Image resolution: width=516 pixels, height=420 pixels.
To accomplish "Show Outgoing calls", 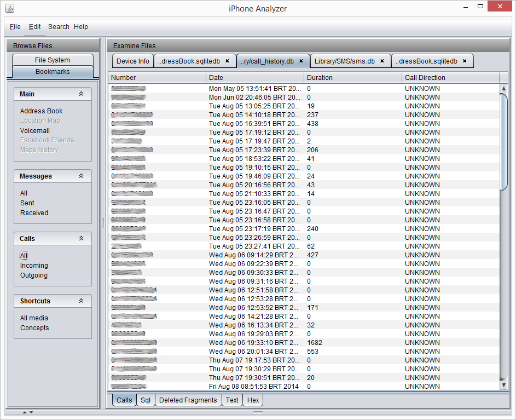I will tap(34, 275).
